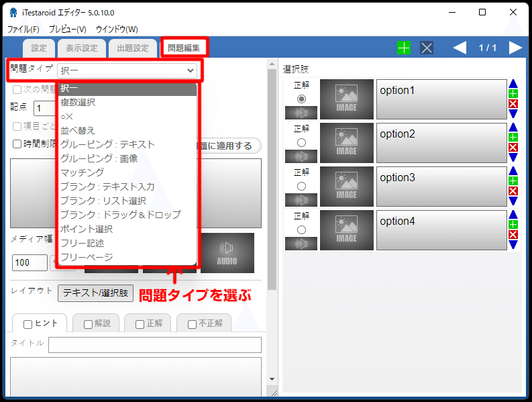This screenshot has height=402, width=532.
Task: Delete option2 with red X icon
Action: (513, 147)
